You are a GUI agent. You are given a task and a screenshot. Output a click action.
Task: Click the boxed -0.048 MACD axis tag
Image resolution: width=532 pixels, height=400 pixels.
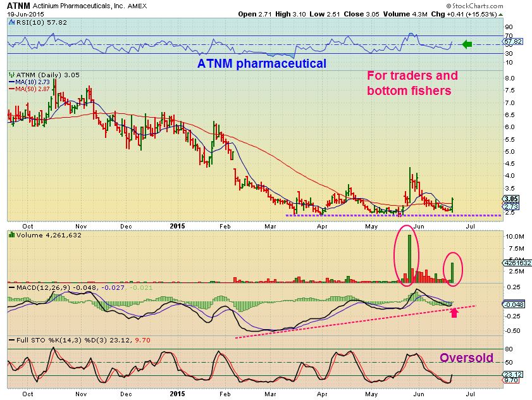coord(514,304)
